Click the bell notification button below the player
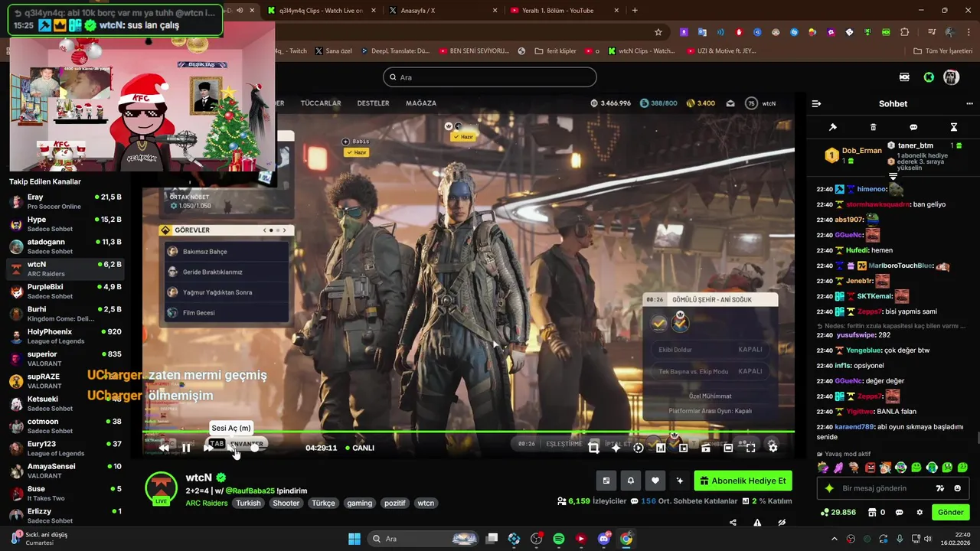Viewport: 980px width, 551px height. coord(630,481)
